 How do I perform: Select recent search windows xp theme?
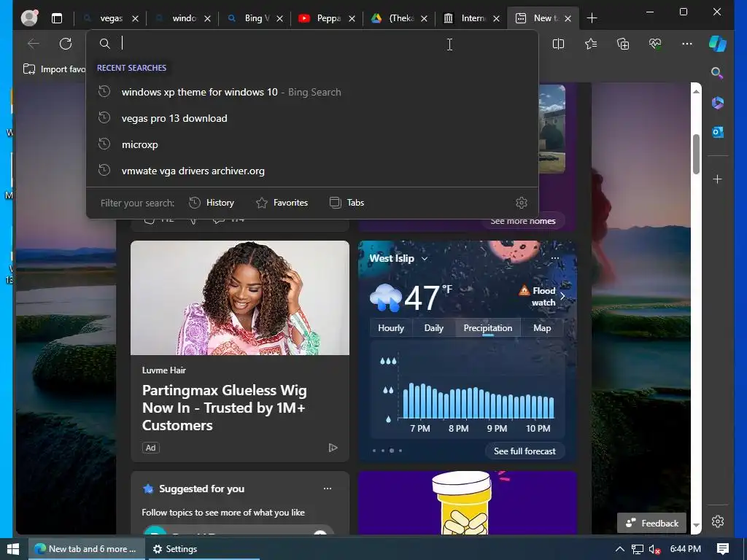pyautogui.click(x=312, y=92)
